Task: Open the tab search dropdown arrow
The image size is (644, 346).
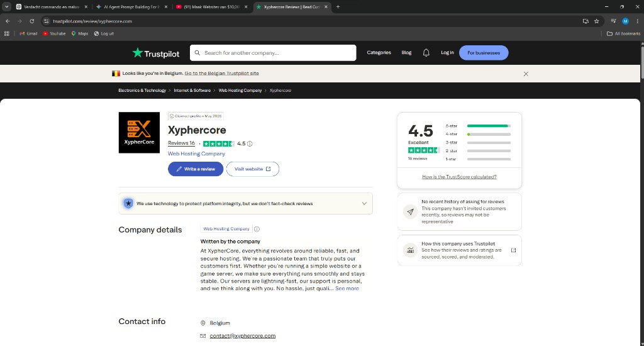Action: (6, 7)
